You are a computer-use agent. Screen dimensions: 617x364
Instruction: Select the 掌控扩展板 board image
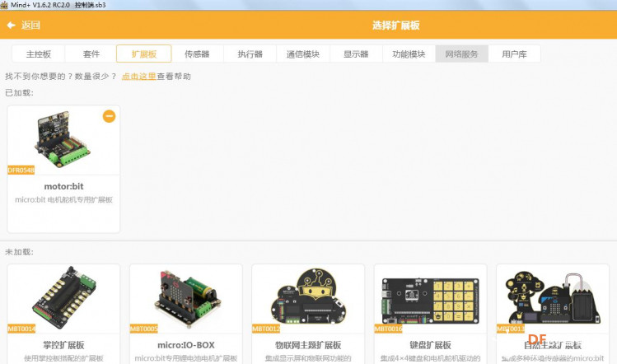pos(63,297)
